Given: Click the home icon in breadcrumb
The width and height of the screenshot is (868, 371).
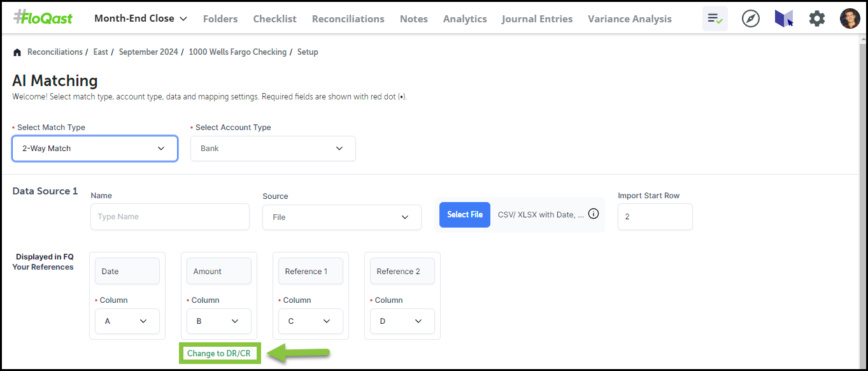Looking at the screenshot, I should 17,52.
